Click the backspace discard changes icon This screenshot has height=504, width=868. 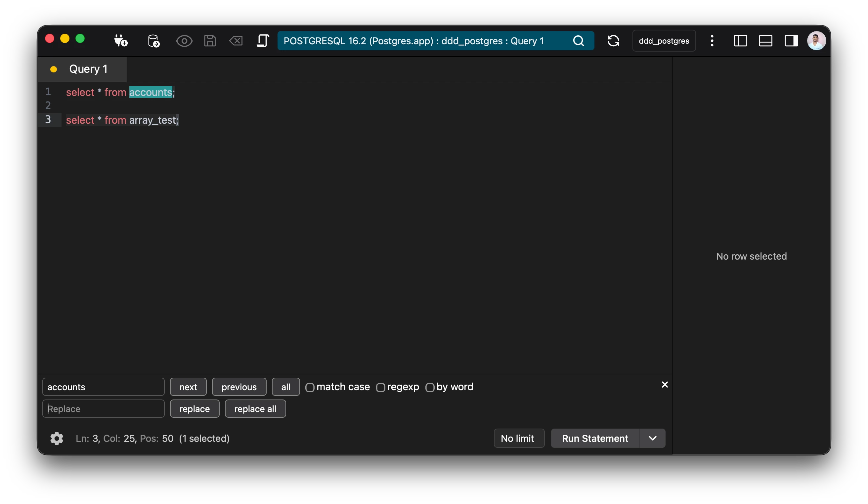pyautogui.click(x=236, y=41)
